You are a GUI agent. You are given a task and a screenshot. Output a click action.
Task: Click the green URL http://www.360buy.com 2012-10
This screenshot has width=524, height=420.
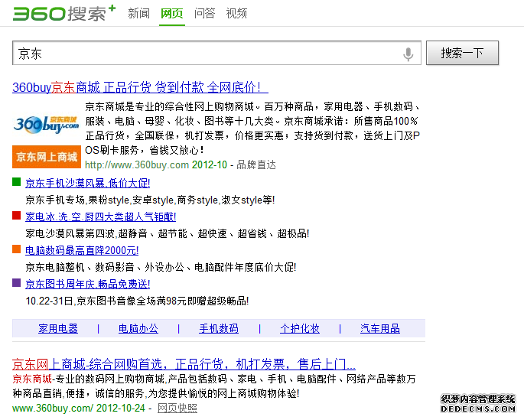[156, 164]
